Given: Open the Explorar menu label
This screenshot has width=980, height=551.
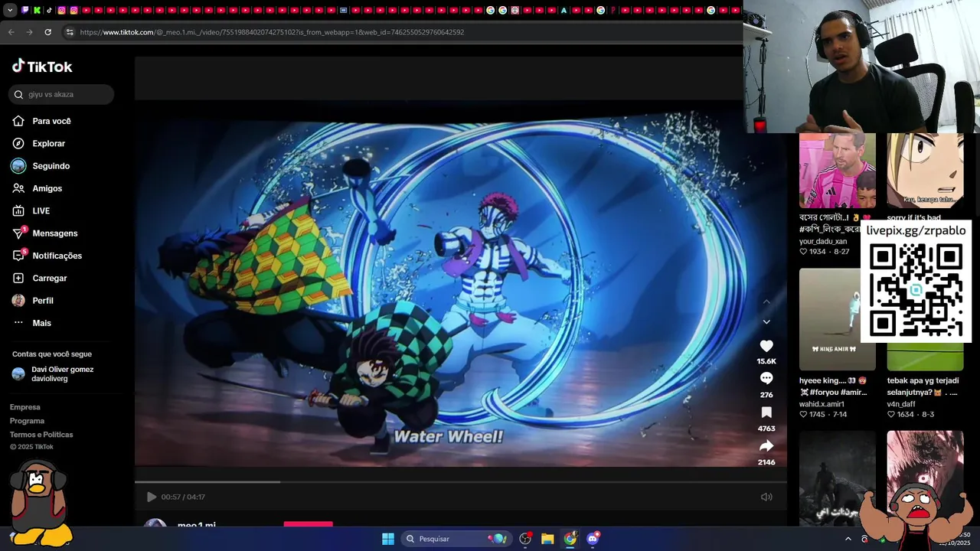Looking at the screenshot, I should click(x=49, y=143).
